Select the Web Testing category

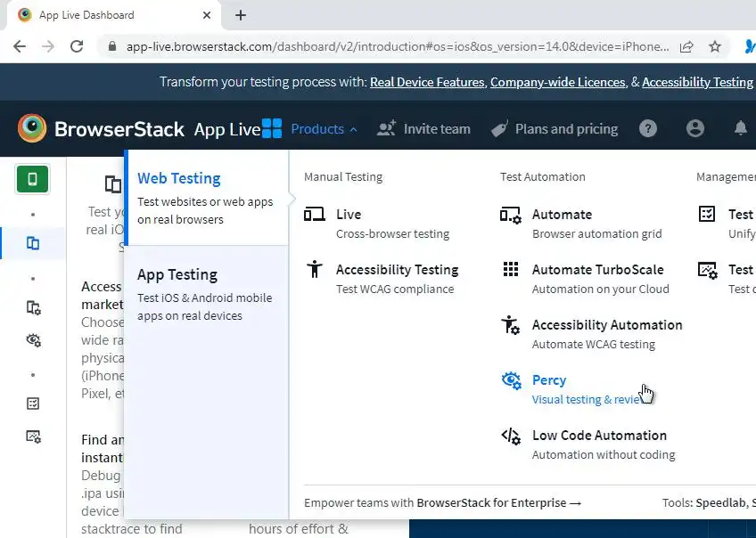coord(206,198)
